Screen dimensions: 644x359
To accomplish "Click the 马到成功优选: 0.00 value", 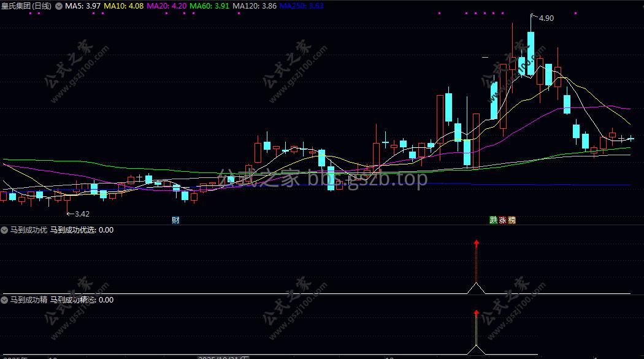I will click(x=82, y=230).
